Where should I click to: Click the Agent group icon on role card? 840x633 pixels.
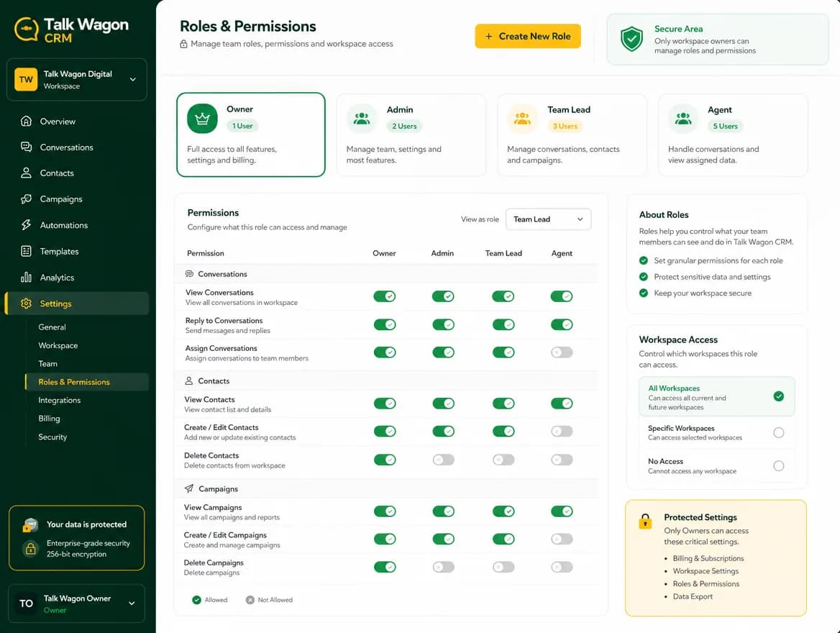[683, 119]
